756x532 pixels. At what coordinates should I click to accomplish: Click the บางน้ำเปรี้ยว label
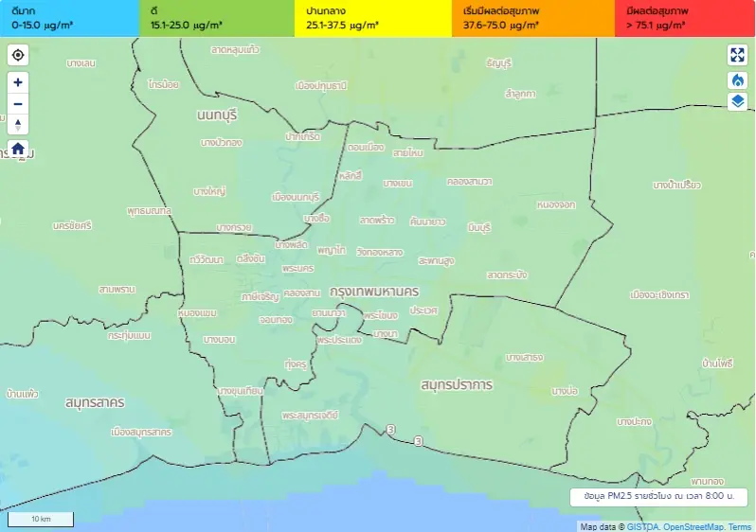click(x=677, y=185)
